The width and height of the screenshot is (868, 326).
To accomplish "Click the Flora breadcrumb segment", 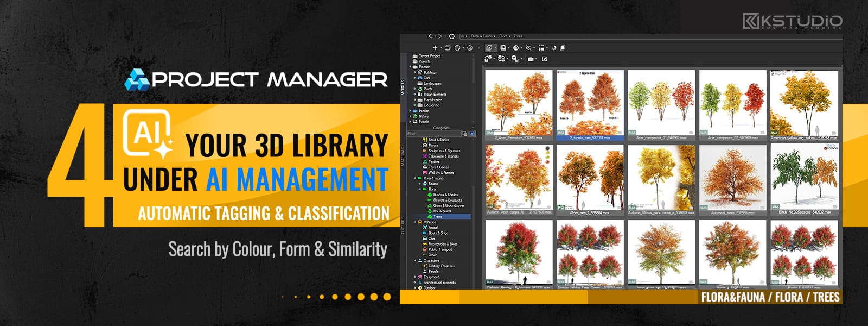I will tap(503, 36).
